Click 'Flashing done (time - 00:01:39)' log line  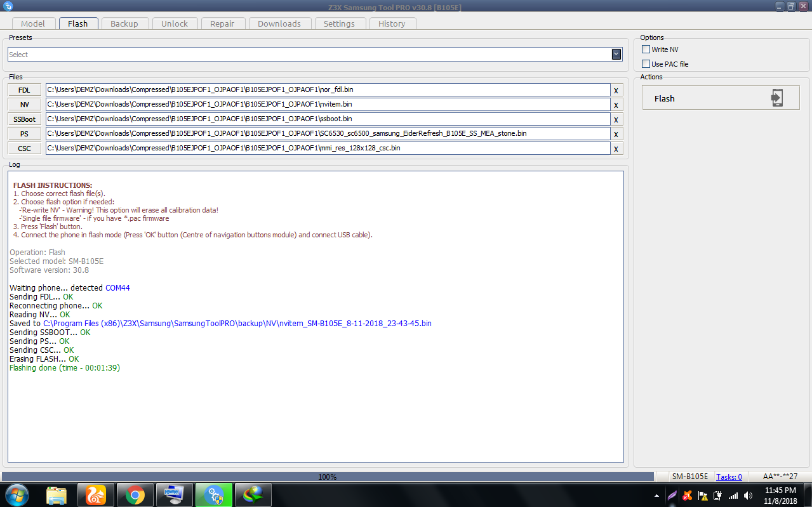pyautogui.click(x=65, y=368)
